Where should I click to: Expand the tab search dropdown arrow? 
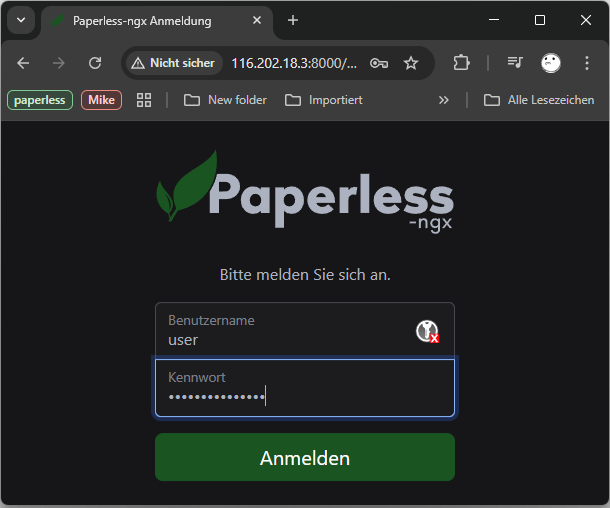[x=20, y=20]
